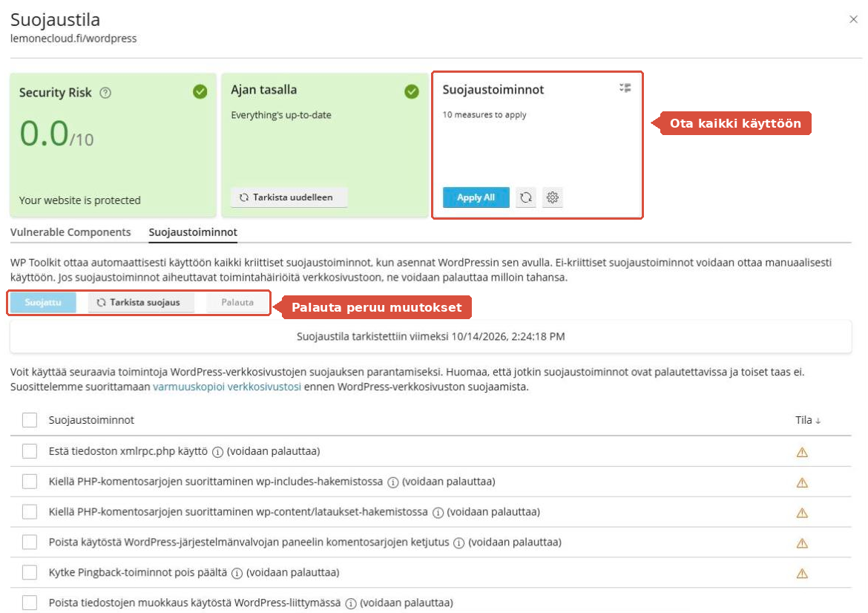Click the refresh icon next to Apply All
This screenshot has height=613, width=868.
(x=526, y=197)
